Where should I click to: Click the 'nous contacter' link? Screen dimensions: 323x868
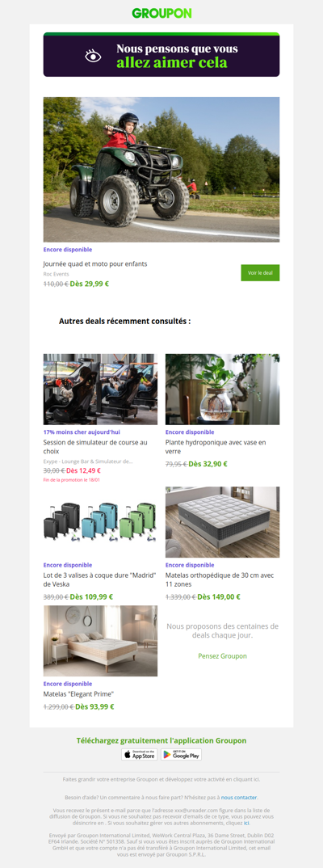(239, 797)
